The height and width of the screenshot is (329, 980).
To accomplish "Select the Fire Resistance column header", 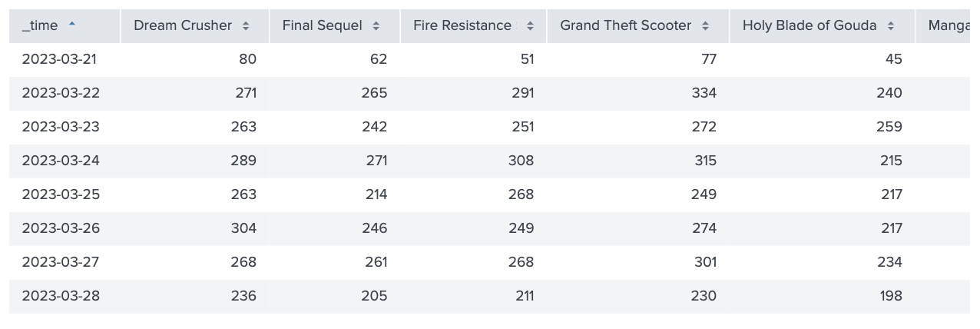I will pyautogui.click(x=473, y=26).
